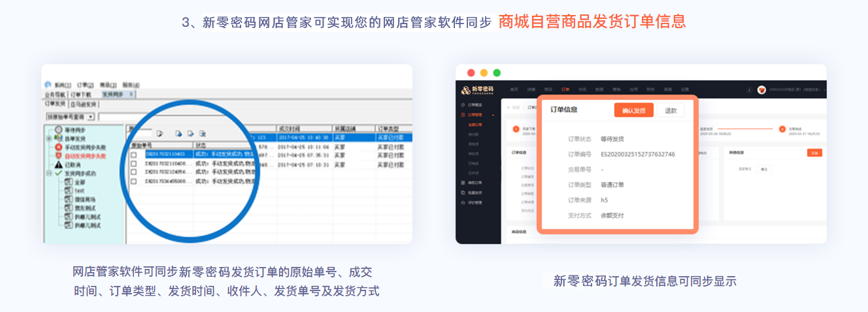Click the 退款 button
This screenshot has width=868, height=312.
(671, 110)
